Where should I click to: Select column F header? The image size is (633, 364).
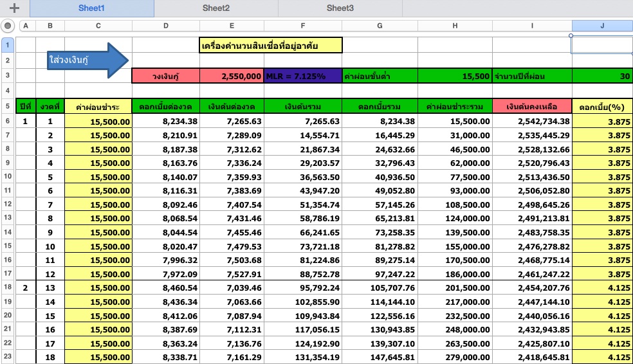[x=303, y=26]
